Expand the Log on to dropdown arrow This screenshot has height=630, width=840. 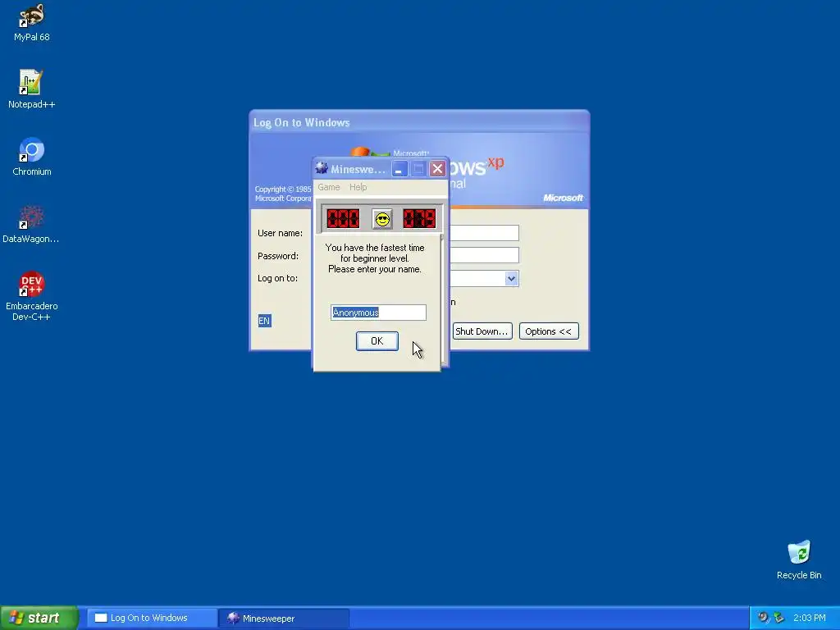[511, 278]
